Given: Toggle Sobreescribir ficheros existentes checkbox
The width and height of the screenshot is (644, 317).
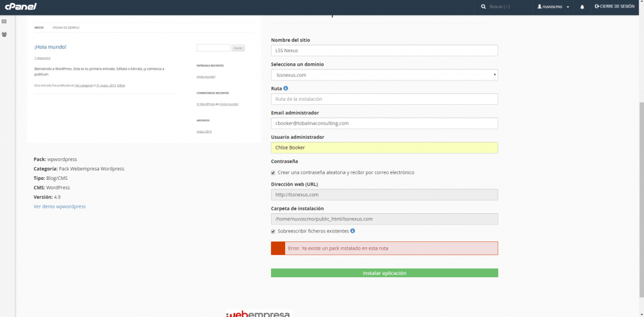Looking at the screenshot, I should tap(273, 231).
